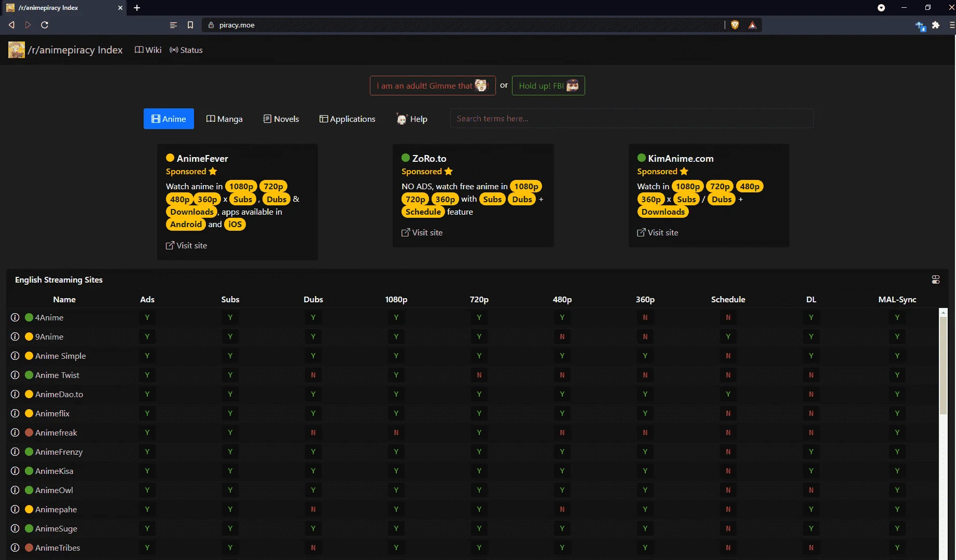This screenshot has height=560, width=956.
Task: Bookmark this page with the bookmark icon
Action: (x=190, y=25)
